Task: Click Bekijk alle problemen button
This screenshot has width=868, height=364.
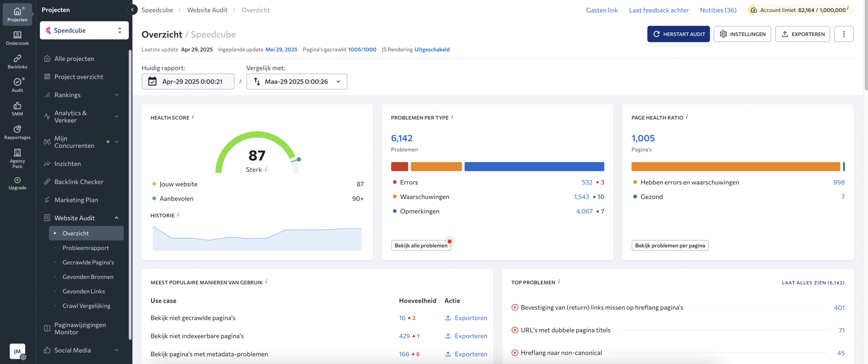Action: click(x=421, y=245)
